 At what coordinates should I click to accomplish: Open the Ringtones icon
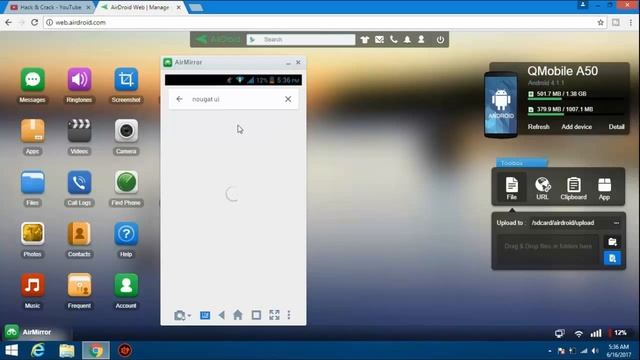tap(79, 80)
